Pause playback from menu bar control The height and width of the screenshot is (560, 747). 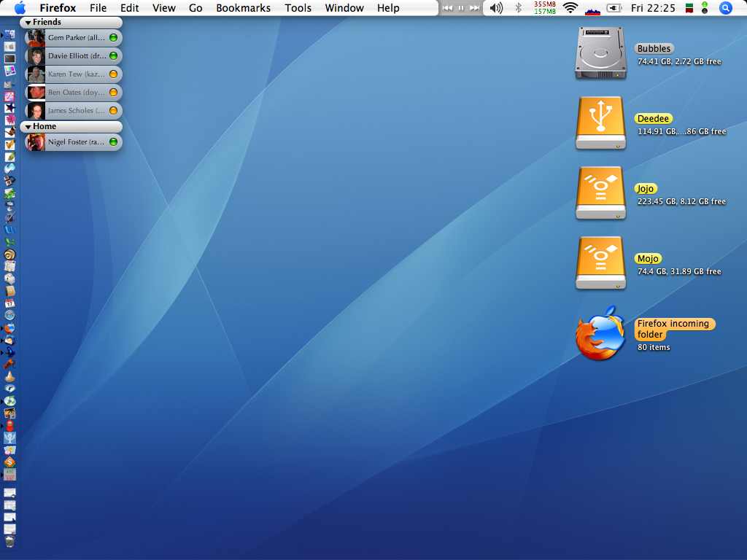pos(461,8)
